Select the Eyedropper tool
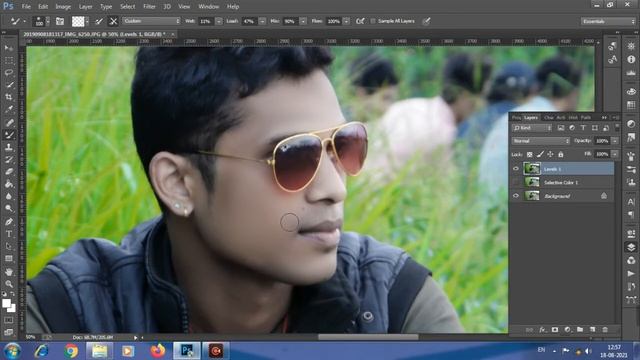The height and width of the screenshot is (360, 640). (9, 109)
